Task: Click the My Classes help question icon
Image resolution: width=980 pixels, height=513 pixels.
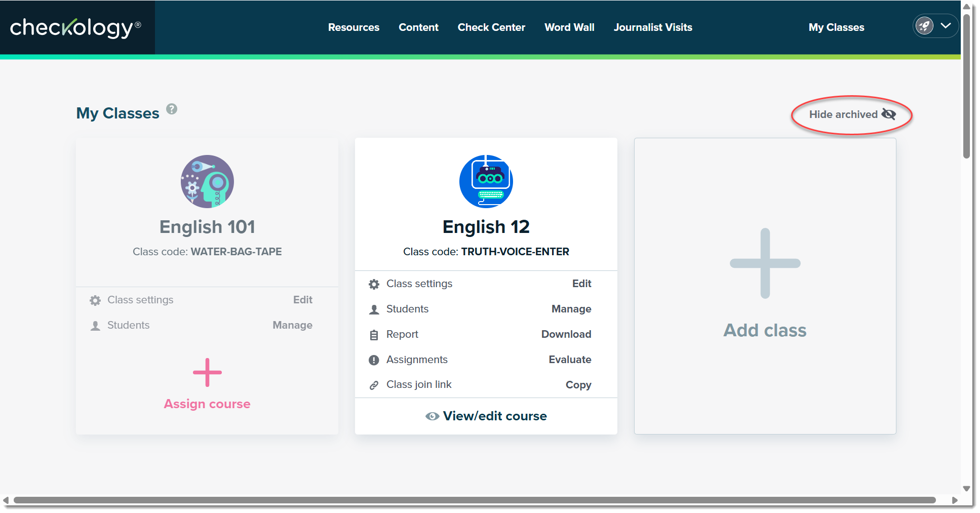Action: (172, 109)
